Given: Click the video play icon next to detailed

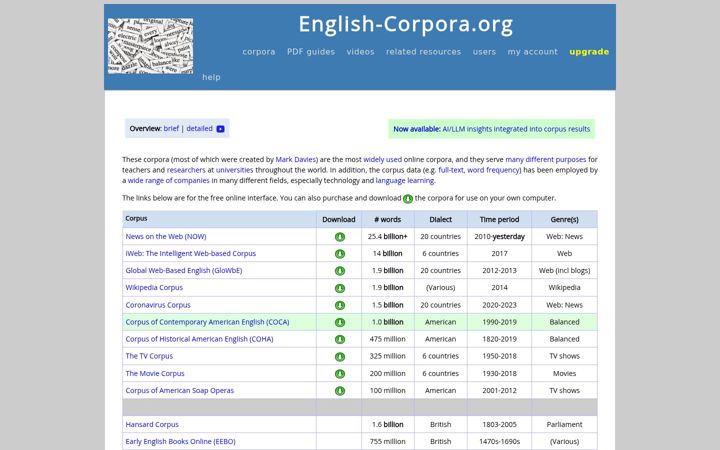Looking at the screenshot, I should [220, 129].
